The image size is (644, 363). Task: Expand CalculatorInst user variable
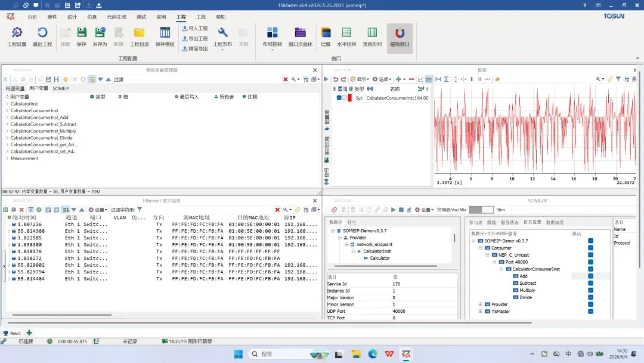coord(7,104)
